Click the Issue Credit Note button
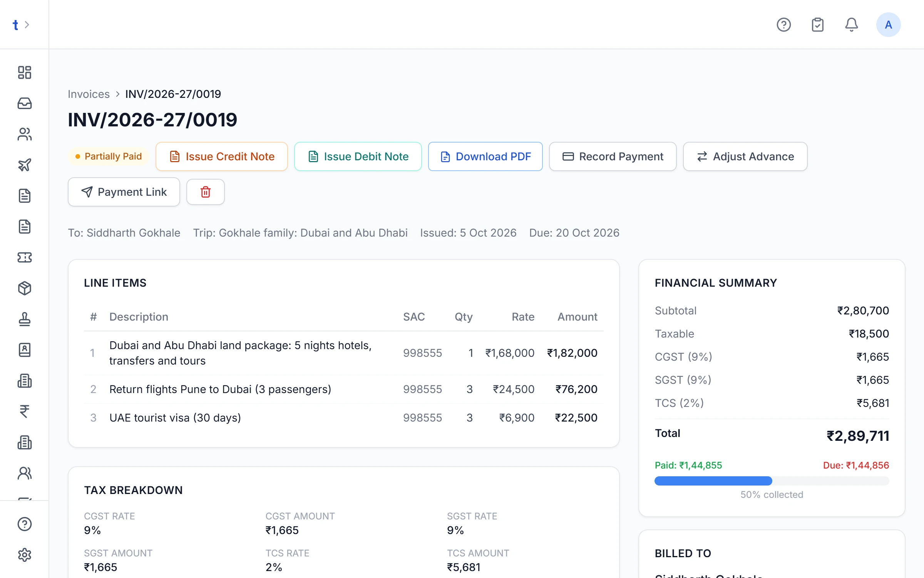This screenshot has height=578, width=924. click(222, 156)
